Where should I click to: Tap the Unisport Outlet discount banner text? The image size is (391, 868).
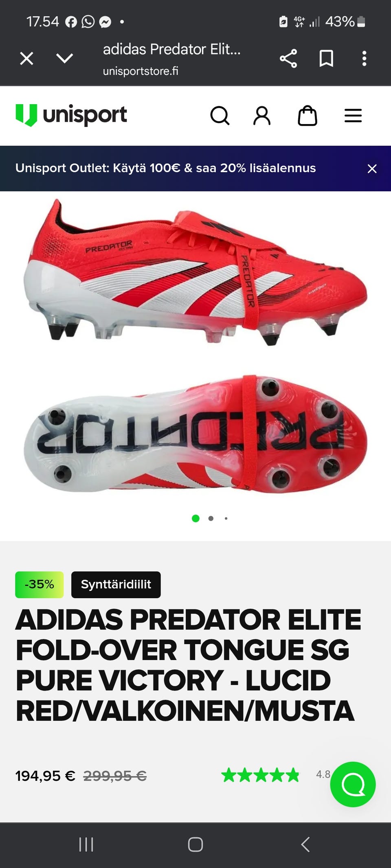click(x=165, y=168)
